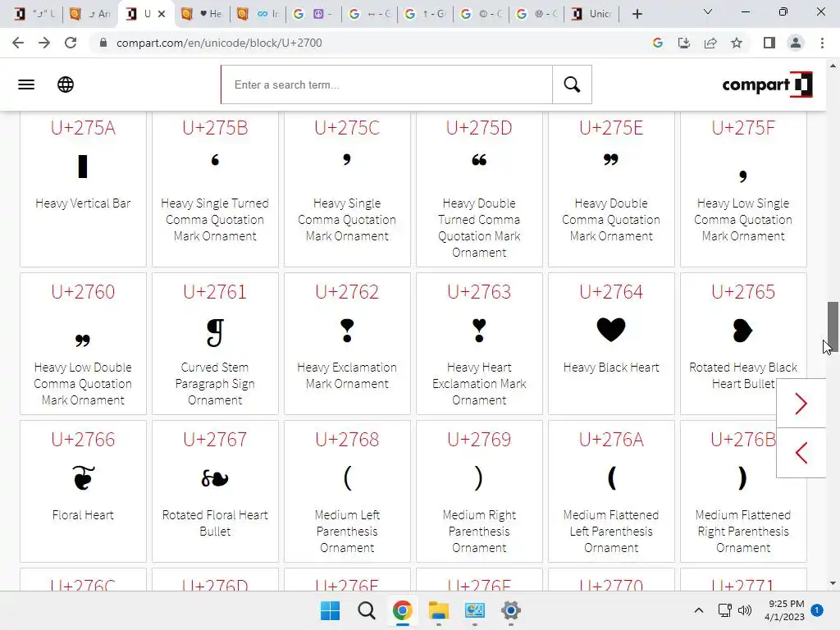The height and width of the screenshot is (630, 840).
Task: Expand the tab search dropdown arrow
Action: coord(708,11)
